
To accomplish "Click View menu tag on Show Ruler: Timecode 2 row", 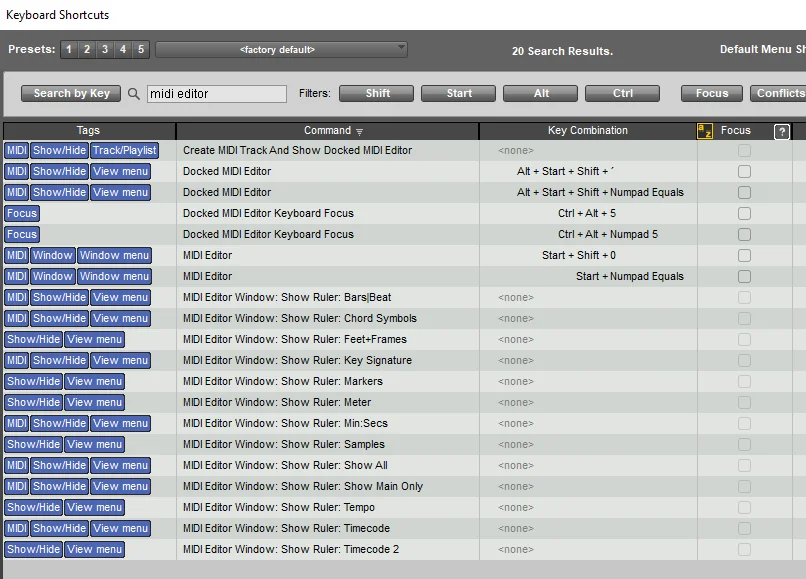I will (x=95, y=549).
